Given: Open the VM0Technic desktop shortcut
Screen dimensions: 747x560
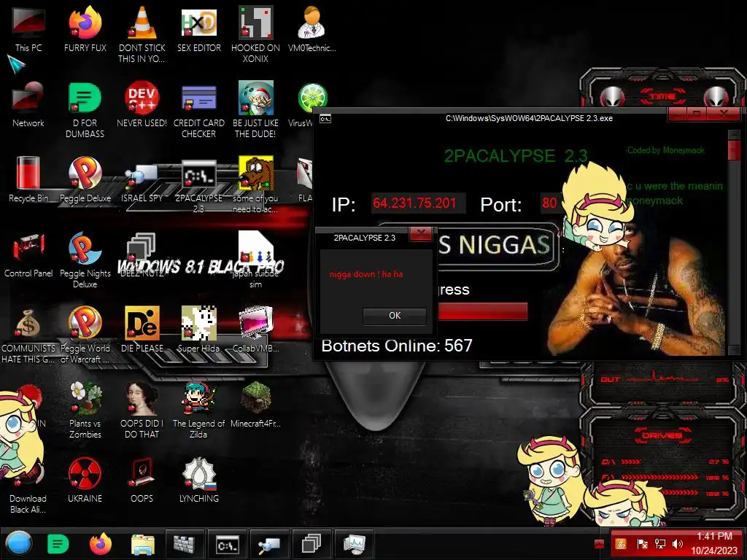Looking at the screenshot, I should (311, 29).
